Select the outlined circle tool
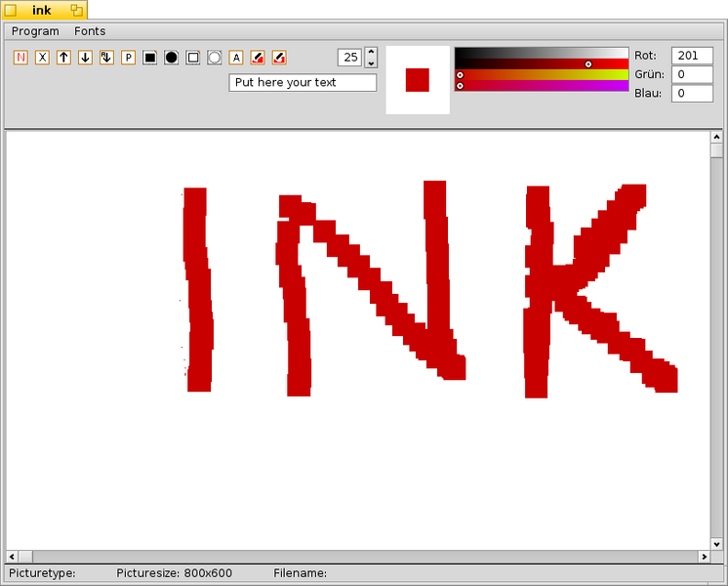 (x=214, y=58)
